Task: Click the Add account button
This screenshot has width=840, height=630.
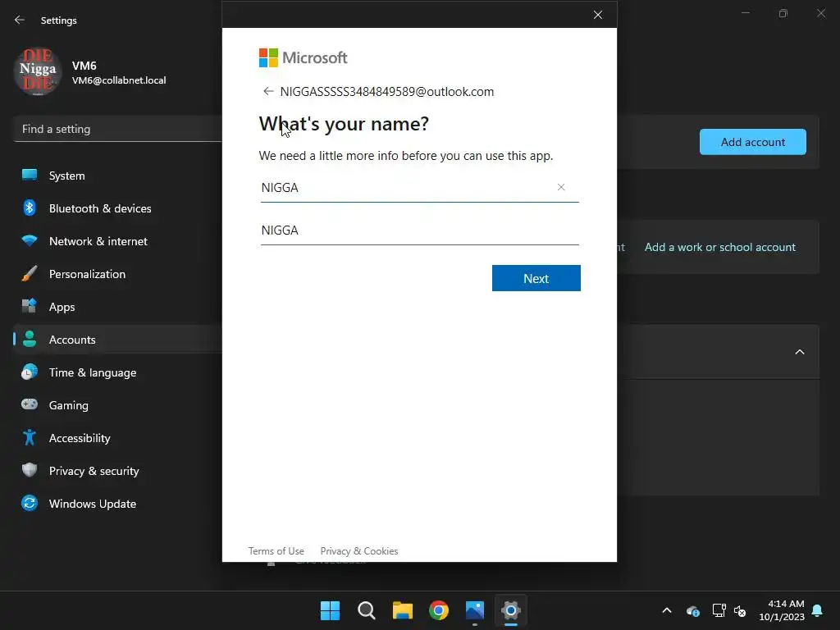Action: 753,142
